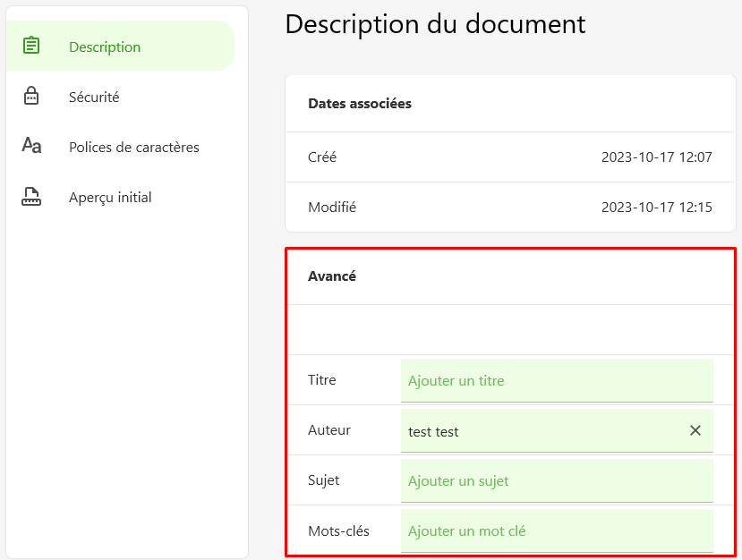The image size is (742, 560).
Task: Click the Mots-clés field label
Action: coord(338,530)
